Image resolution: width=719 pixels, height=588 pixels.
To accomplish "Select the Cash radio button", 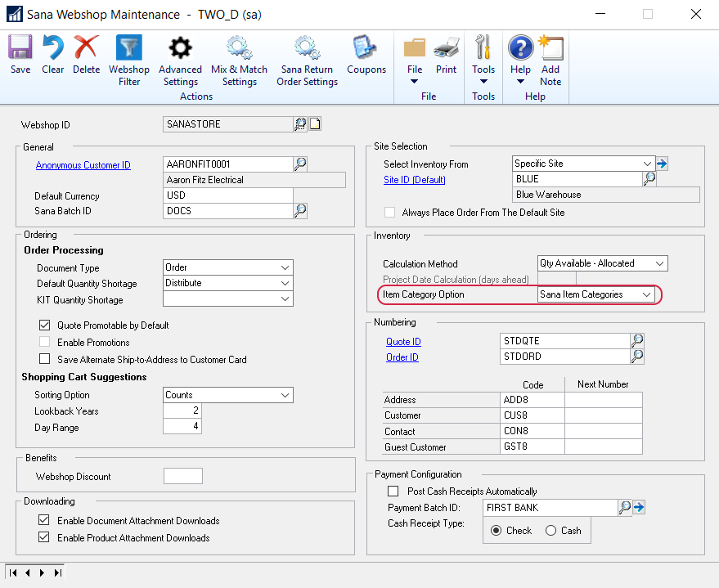I will (x=550, y=530).
